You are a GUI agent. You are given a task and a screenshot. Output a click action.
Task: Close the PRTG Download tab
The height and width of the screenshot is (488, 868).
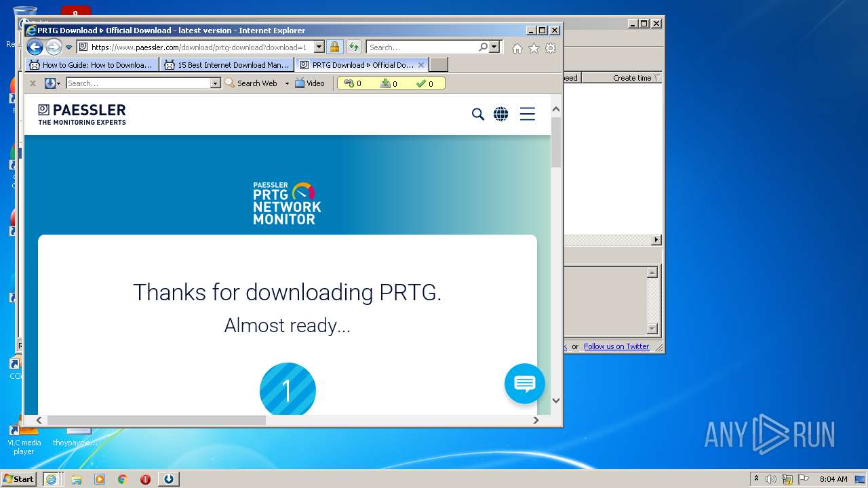tap(421, 65)
